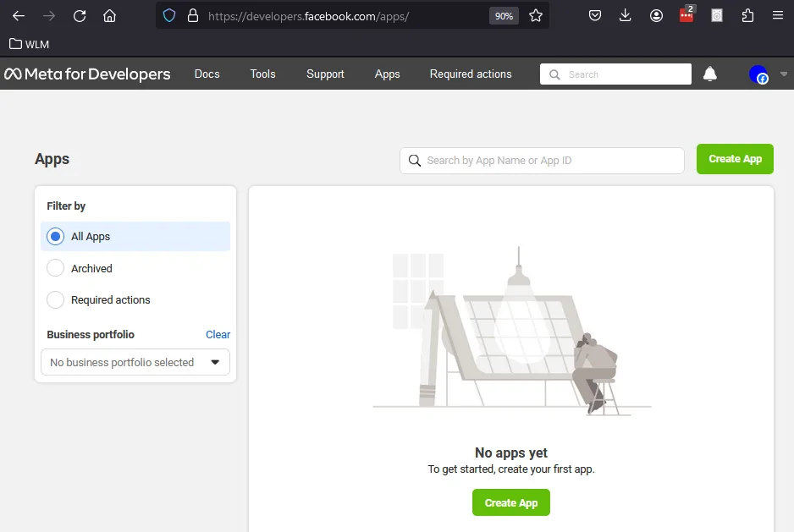Save page to Pocket

click(x=594, y=14)
